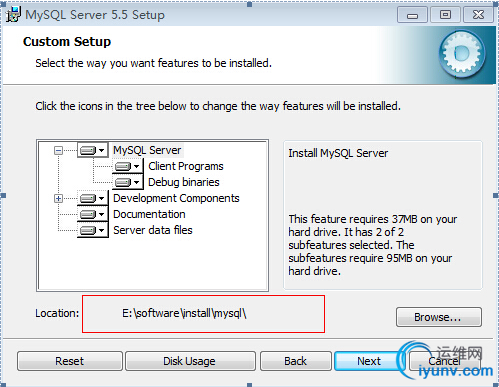Minimize the MySQL Server 5.5 Setup window
The height and width of the screenshot is (387, 499).
(x=412, y=15)
